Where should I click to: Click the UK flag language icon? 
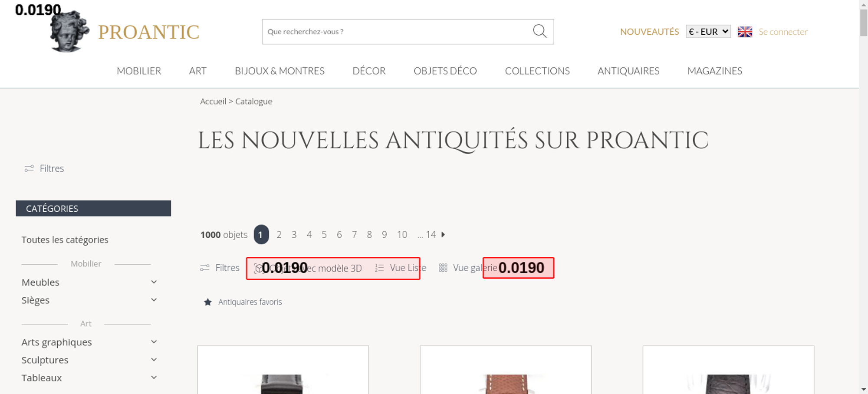[x=745, y=32]
